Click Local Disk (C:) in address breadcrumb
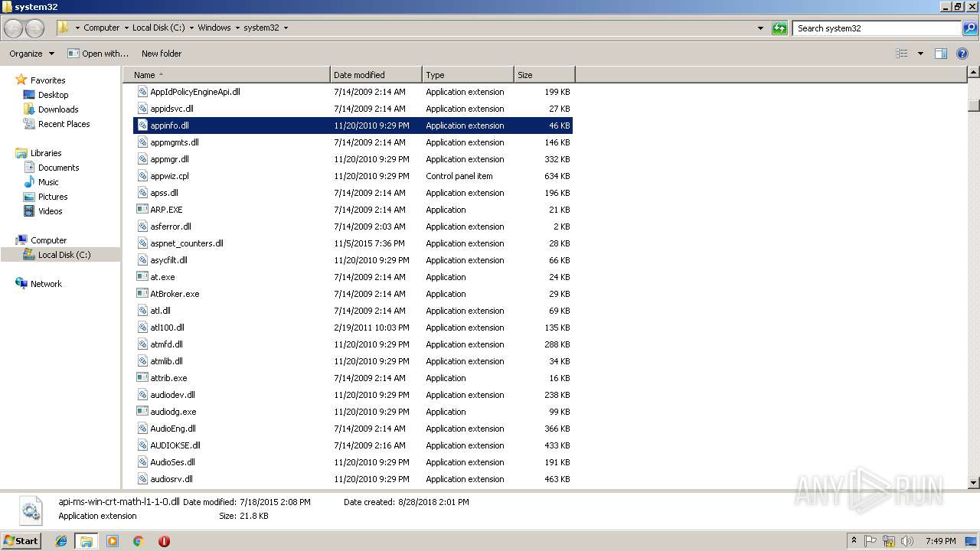This screenshot has width=980, height=551. (x=158, y=28)
